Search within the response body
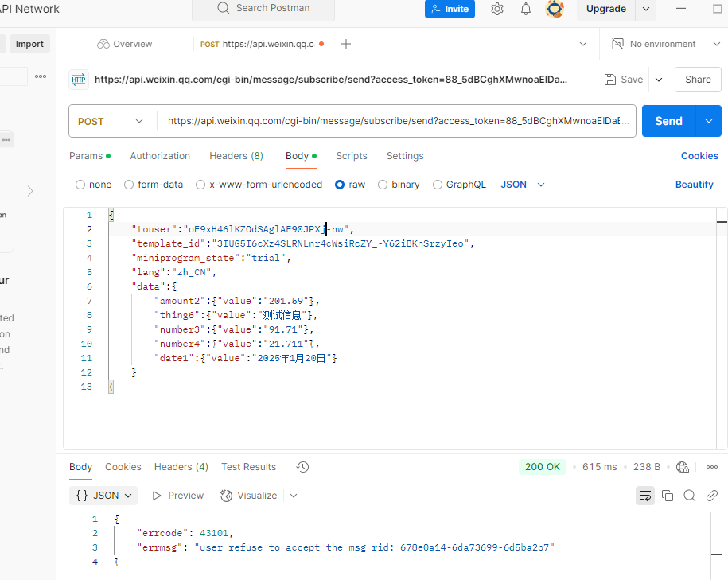Screen dimensions: 728x580 690,496
